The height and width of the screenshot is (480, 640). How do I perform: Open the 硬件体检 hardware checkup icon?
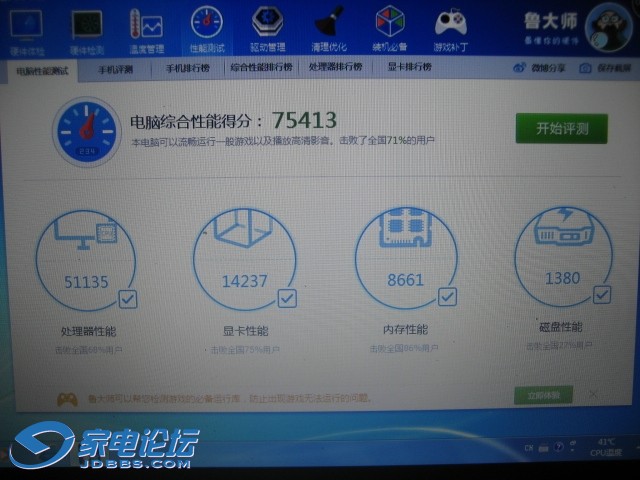pos(27,26)
